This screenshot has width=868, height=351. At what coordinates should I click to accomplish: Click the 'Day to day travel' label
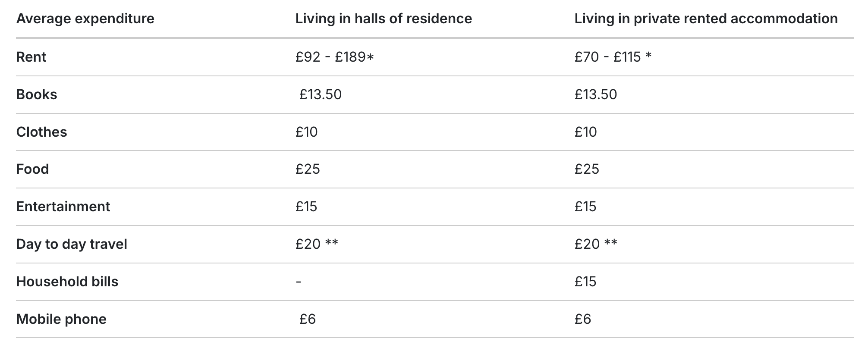coord(72,244)
